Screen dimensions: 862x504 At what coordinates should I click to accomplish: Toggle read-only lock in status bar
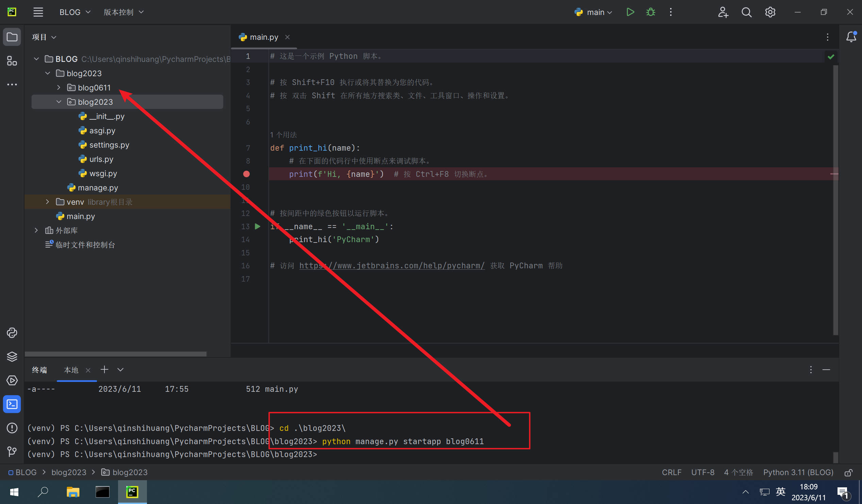click(x=848, y=473)
